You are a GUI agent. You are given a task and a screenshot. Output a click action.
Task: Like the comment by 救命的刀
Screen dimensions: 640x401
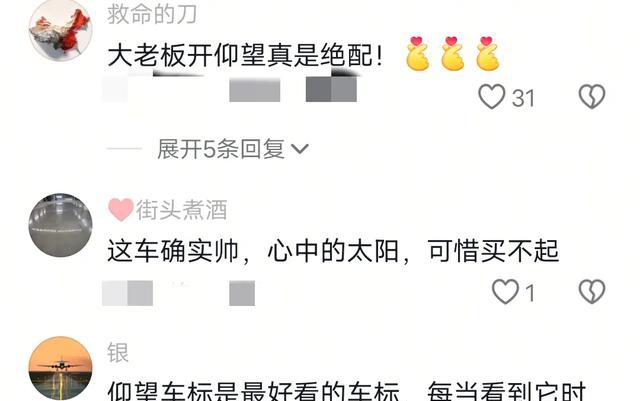(x=491, y=96)
